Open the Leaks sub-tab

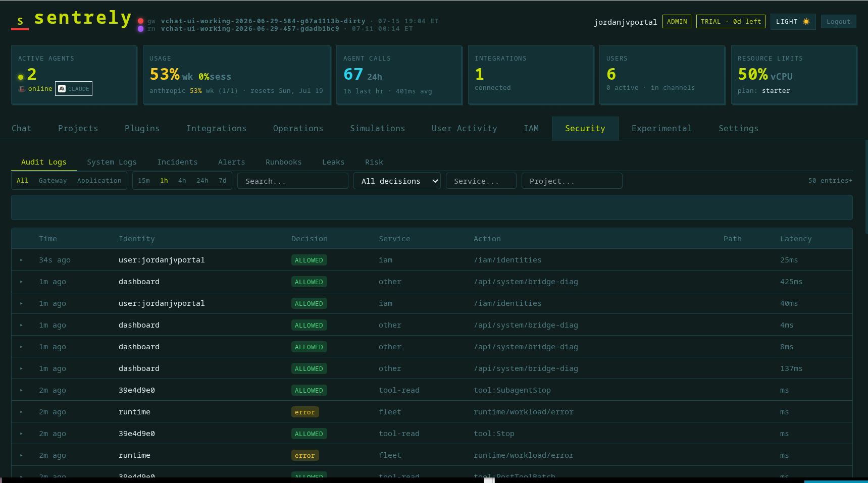point(333,162)
